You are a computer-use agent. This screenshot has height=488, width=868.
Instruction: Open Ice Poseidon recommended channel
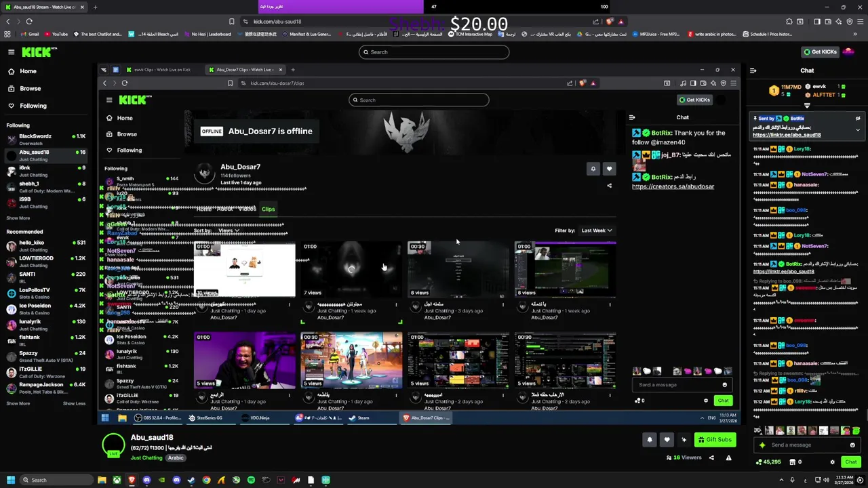[x=45, y=308]
